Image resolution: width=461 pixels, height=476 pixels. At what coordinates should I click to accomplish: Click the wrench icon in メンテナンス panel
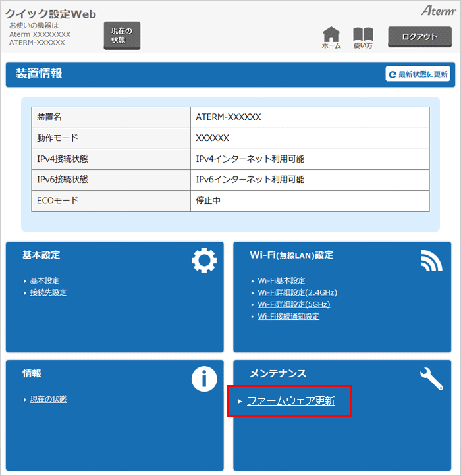[431, 379]
